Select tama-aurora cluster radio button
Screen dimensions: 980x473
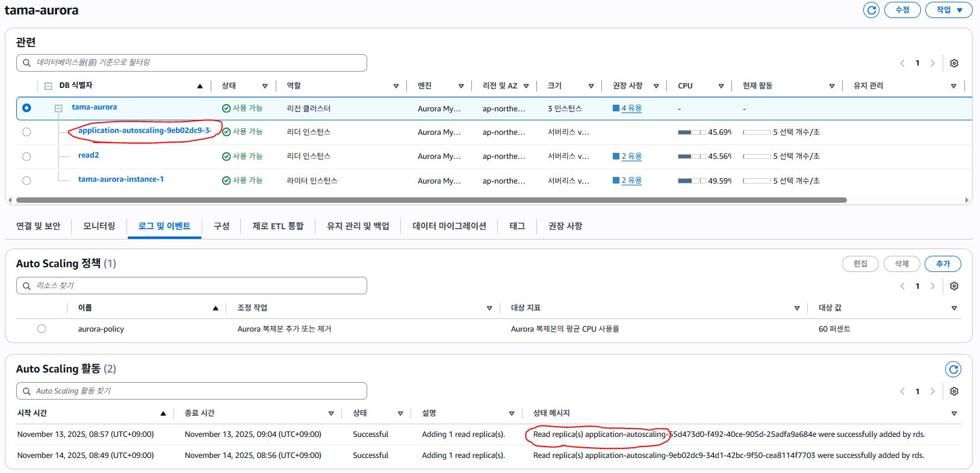pos(26,108)
